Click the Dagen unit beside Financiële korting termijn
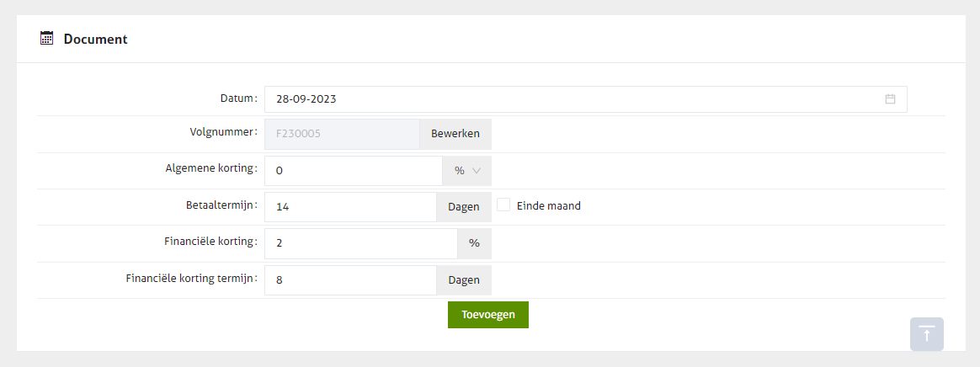This screenshot has height=367, width=980. pyautogui.click(x=463, y=280)
